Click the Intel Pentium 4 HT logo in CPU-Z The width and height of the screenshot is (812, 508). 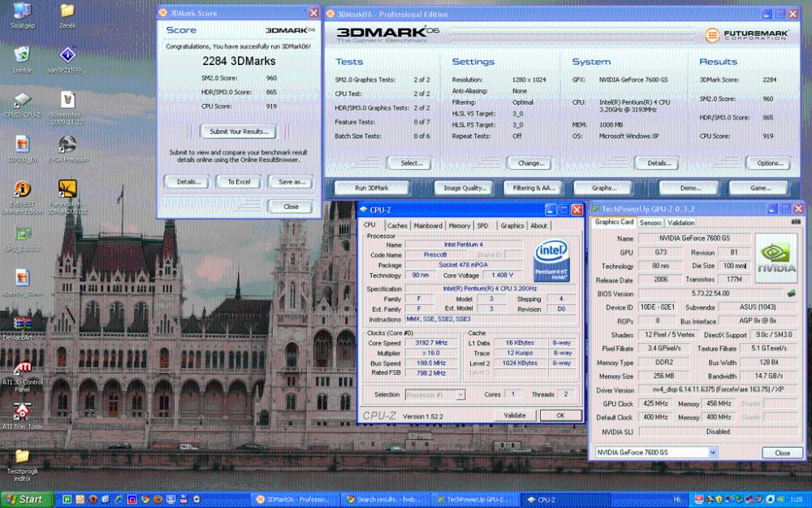click(x=551, y=260)
